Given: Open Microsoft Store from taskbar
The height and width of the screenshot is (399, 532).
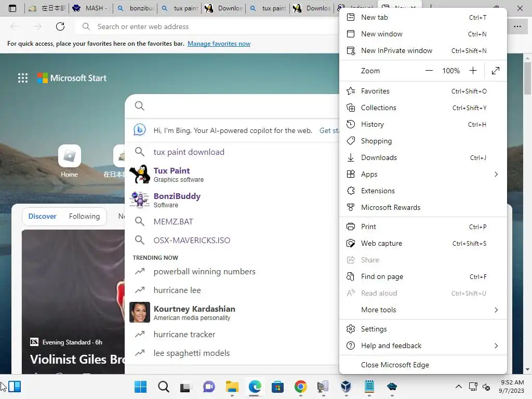Looking at the screenshot, I should click(277, 387).
